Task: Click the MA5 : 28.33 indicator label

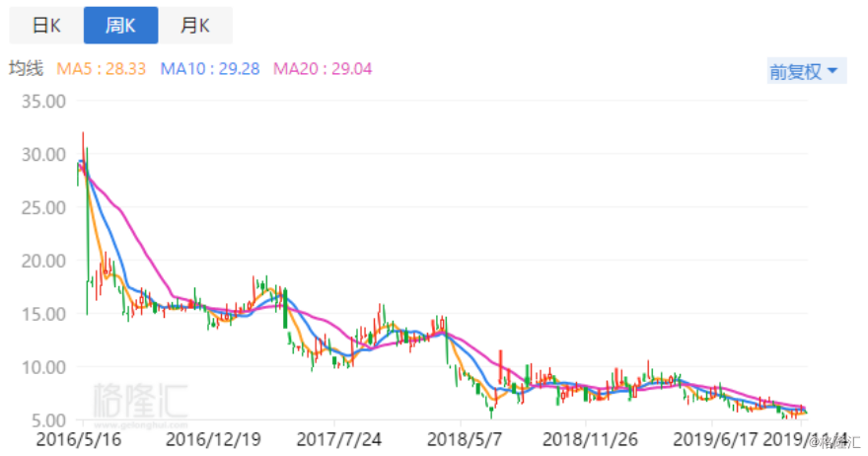Action: click(x=102, y=69)
